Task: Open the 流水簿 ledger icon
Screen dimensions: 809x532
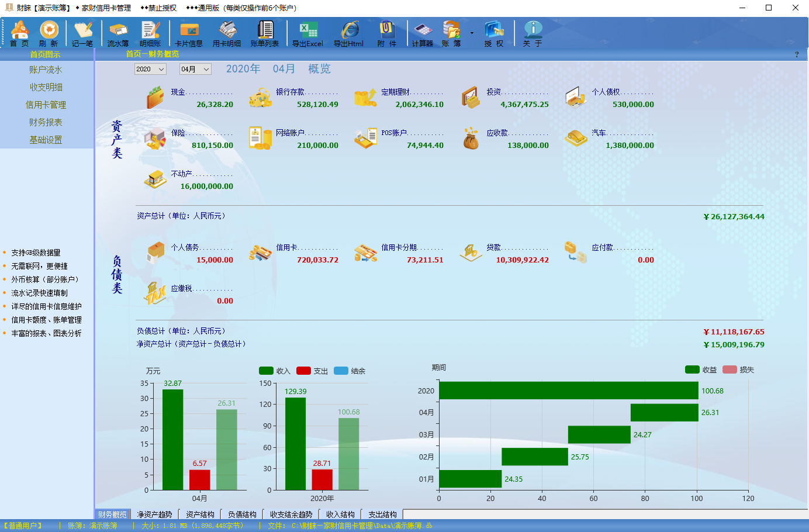Action: click(118, 33)
